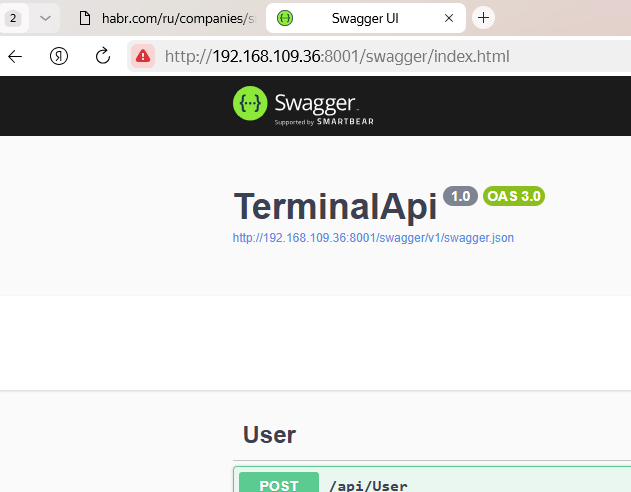The image size is (631, 492).
Task: Click the 1.0 version badge
Action: (x=460, y=196)
